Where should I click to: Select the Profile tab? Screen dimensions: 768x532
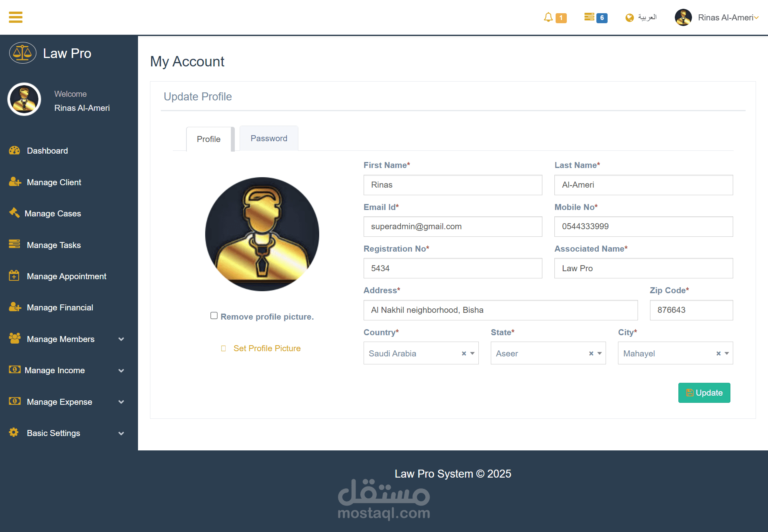click(x=208, y=139)
